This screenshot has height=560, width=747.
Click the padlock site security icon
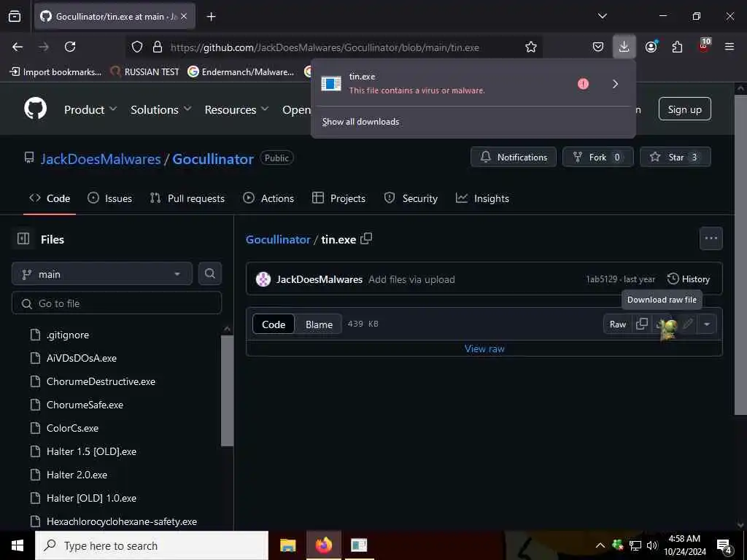coord(158,47)
